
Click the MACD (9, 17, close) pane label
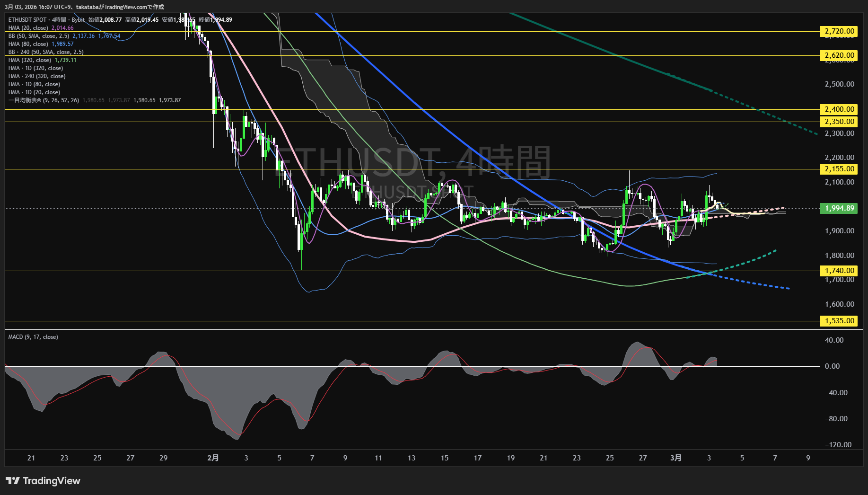33,337
